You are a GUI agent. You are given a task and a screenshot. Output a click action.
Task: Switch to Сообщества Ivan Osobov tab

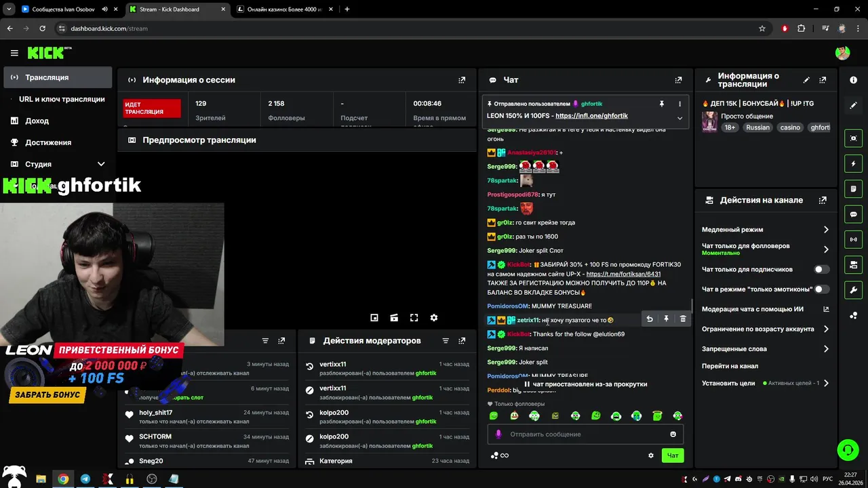pos(68,9)
